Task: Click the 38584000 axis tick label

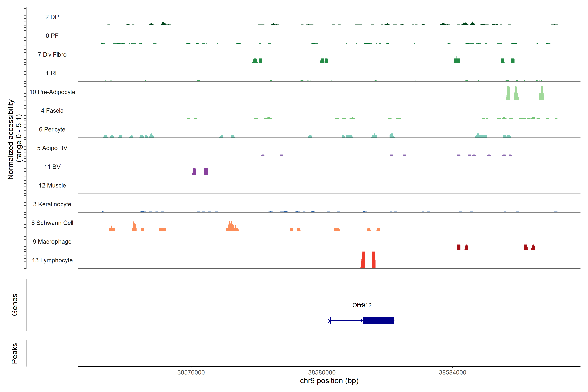Action: click(452, 373)
